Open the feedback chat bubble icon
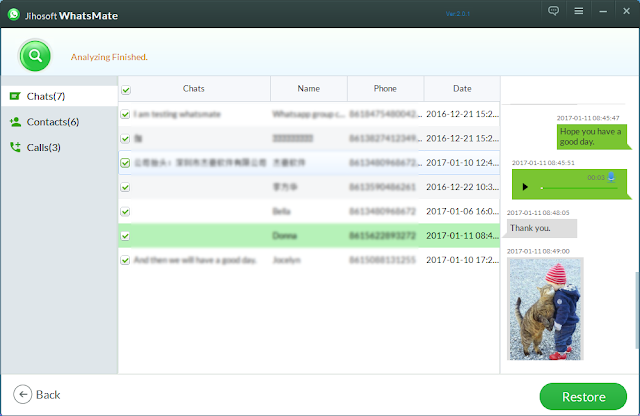Screen dimensions: 640x416 pyautogui.click(x=553, y=11)
